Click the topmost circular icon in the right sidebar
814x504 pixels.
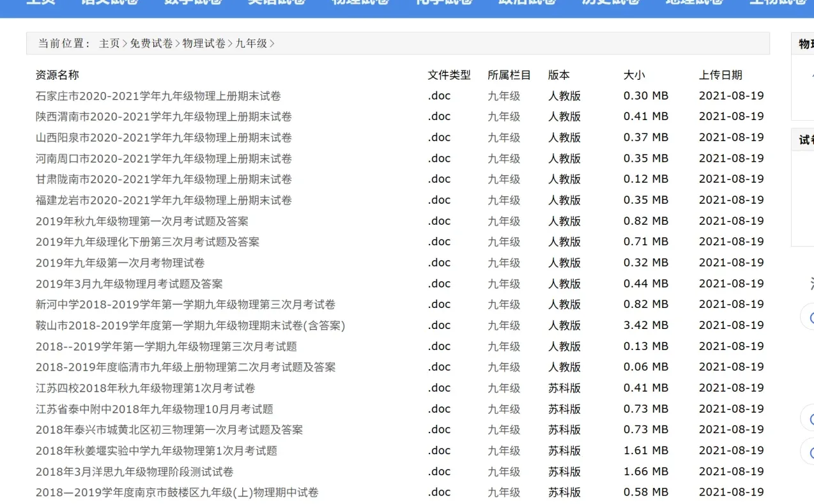pos(810,316)
